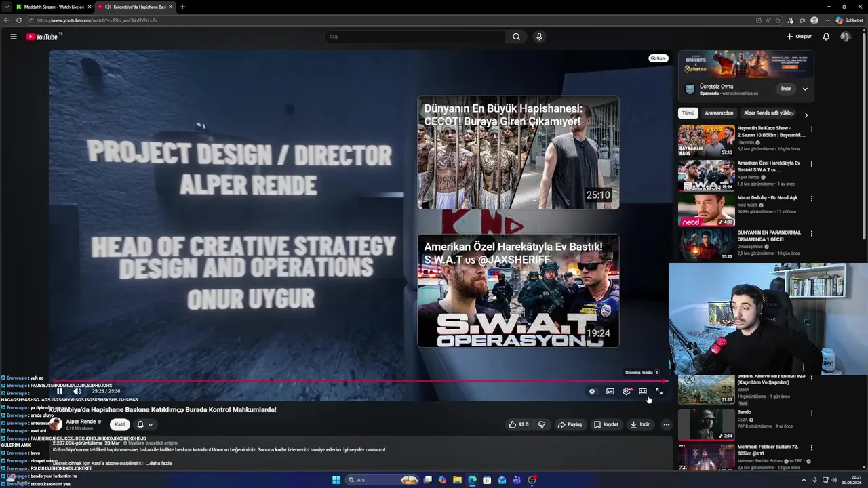
Task: Pause the YouTube video
Action: (x=60, y=391)
